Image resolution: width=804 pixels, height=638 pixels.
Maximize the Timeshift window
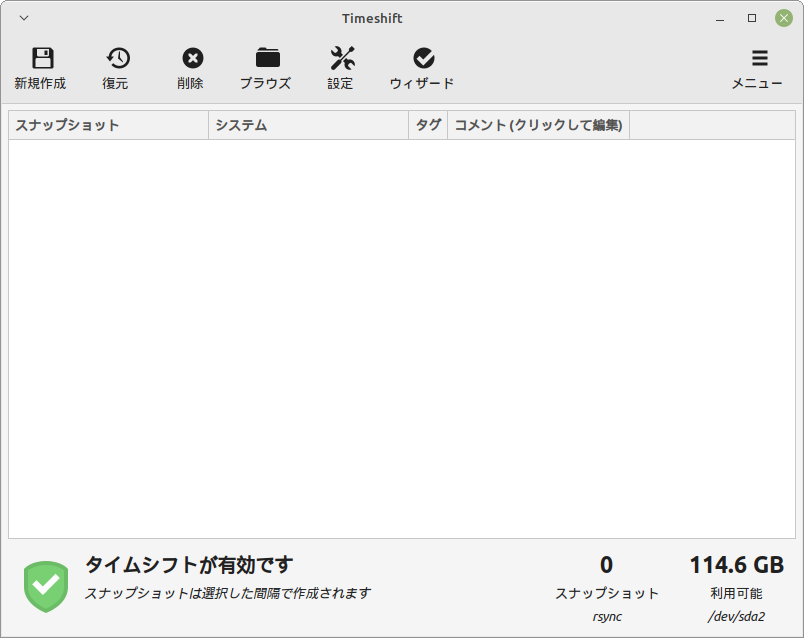752,18
